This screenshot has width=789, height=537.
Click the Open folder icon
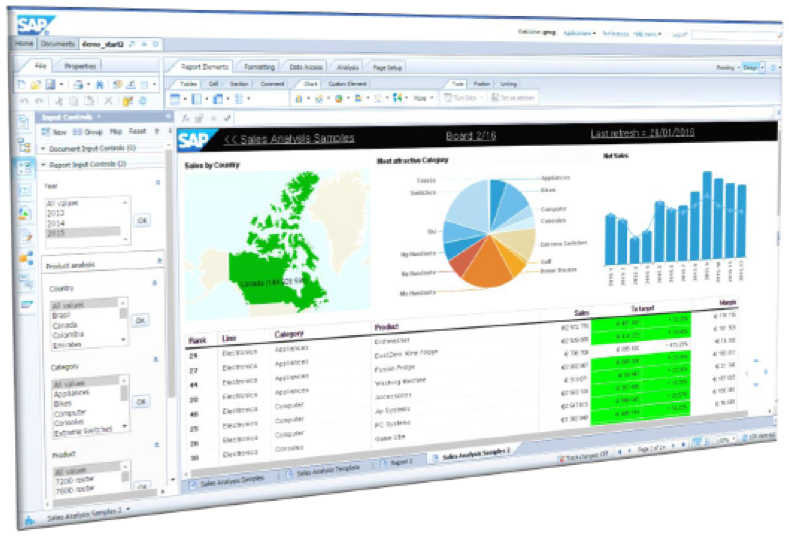(x=36, y=85)
